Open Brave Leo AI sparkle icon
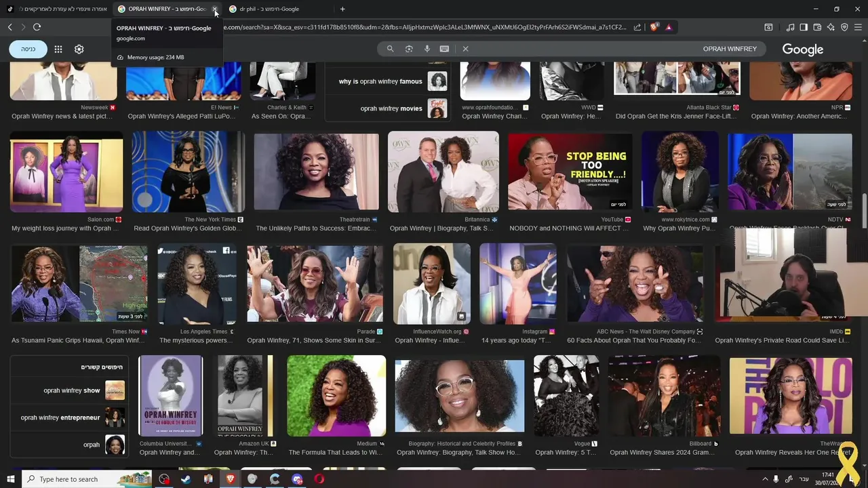This screenshot has height=488, width=868. point(831,27)
